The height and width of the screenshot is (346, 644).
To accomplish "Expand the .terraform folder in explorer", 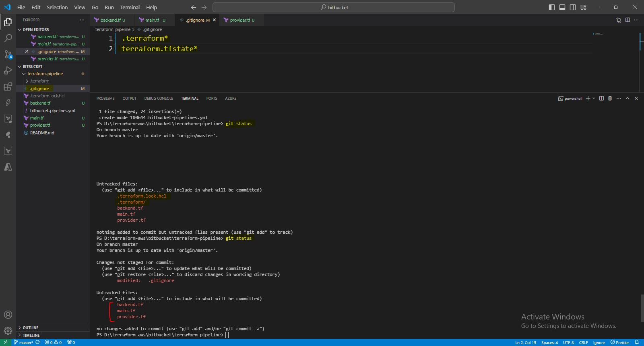I will 39,81.
